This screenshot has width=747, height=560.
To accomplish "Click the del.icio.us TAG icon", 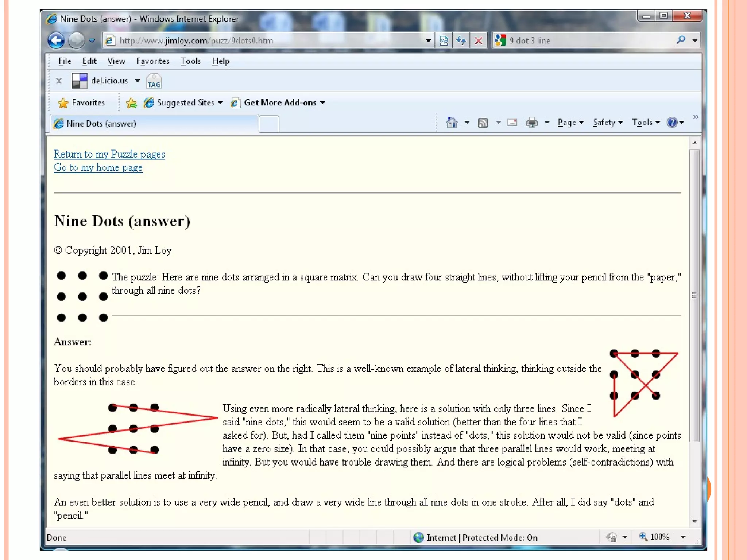I will tap(154, 81).
